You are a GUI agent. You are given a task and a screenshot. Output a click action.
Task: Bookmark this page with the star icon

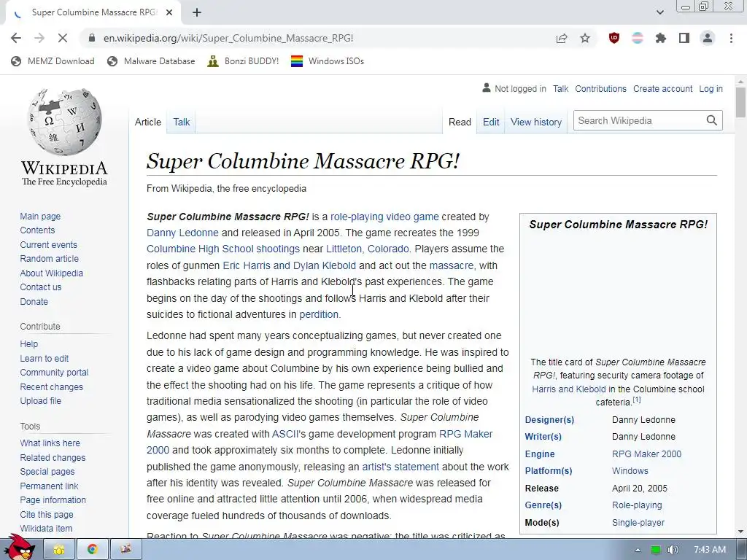pos(585,38)
